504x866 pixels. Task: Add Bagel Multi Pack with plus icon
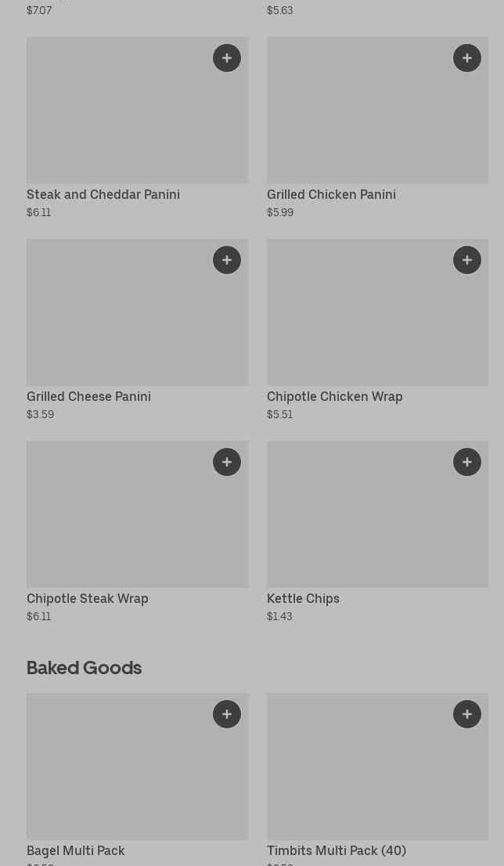[227, 714]
